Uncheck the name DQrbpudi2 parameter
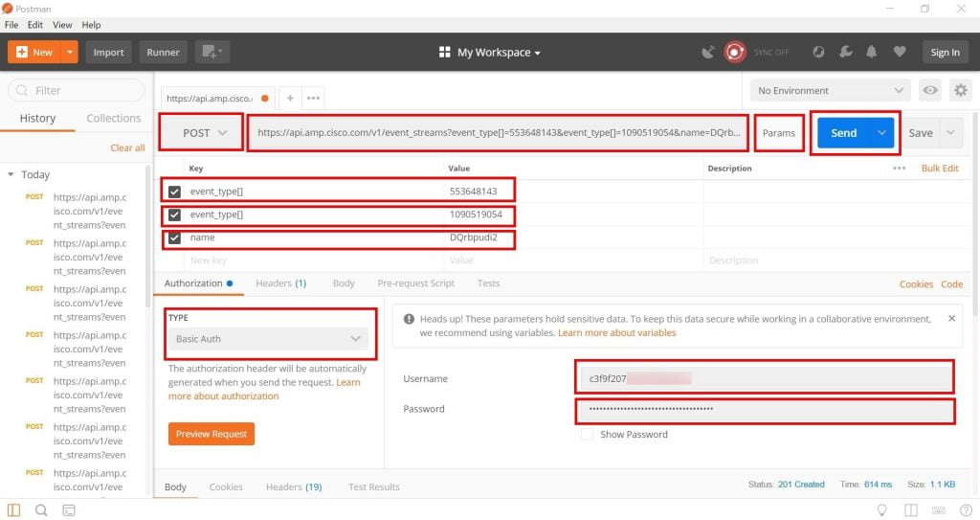The width and height of the screenshot is (980, 520). click(x=174, y=237)
